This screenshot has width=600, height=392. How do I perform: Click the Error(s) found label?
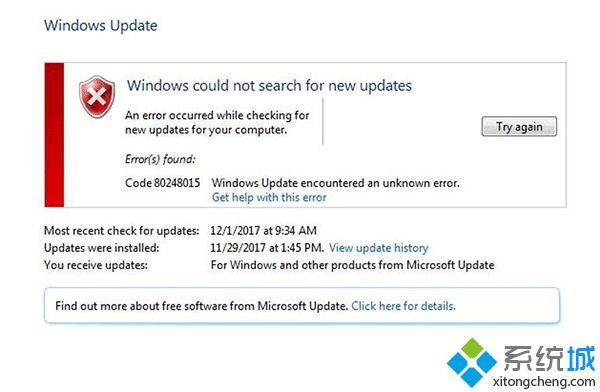[x=160, y=159]
